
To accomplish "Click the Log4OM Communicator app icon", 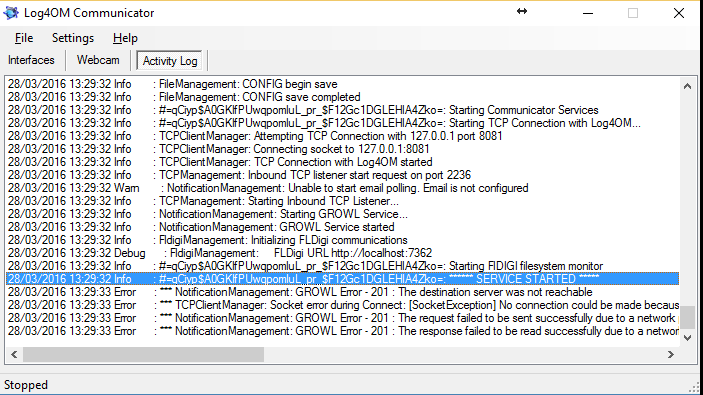I will pyautogui.click(x=11, y=13).
